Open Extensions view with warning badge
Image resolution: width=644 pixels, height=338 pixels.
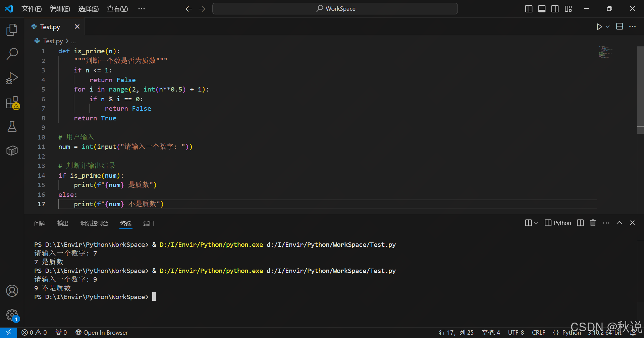(12, 103)
